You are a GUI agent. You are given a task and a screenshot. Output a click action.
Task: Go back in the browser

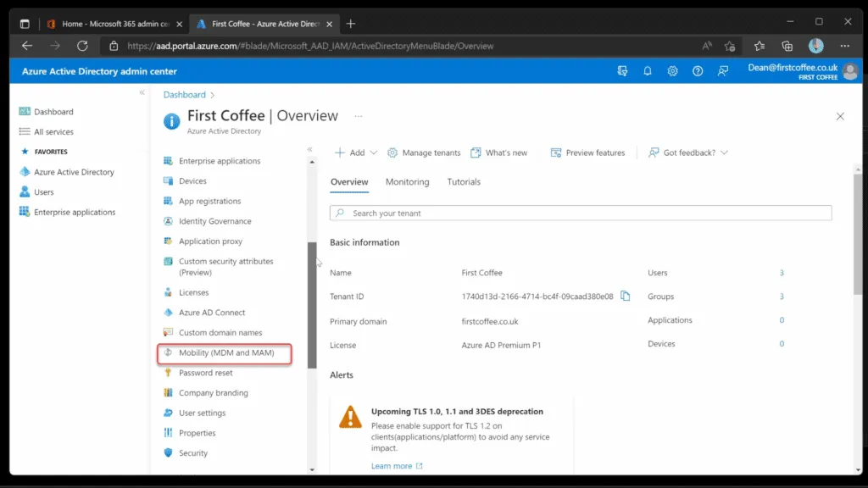[27, 46]
